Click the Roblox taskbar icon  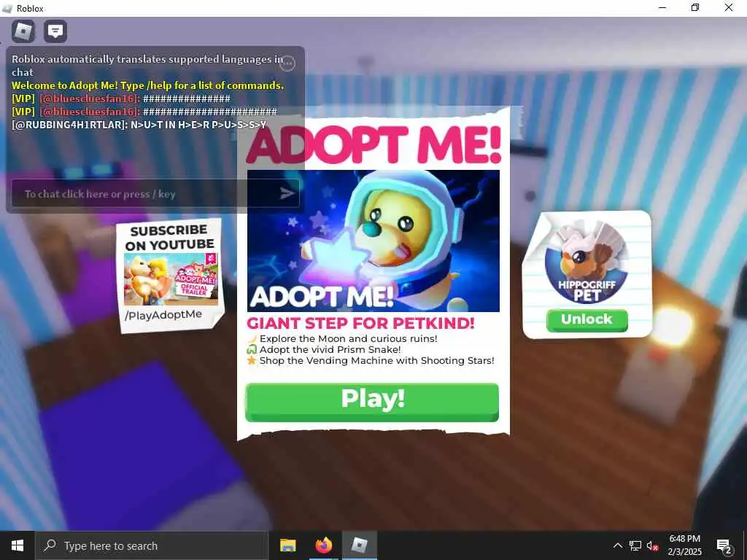360,545
